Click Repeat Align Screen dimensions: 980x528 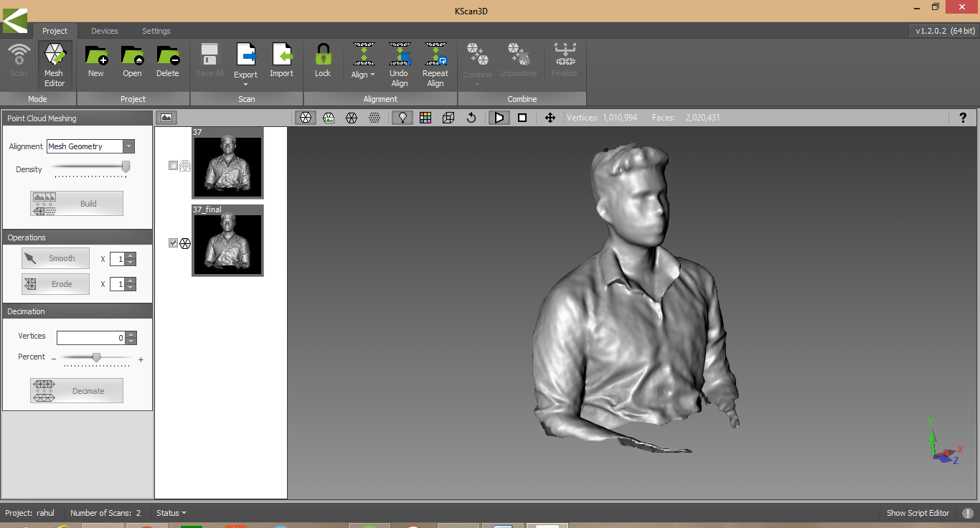point(435,65)
